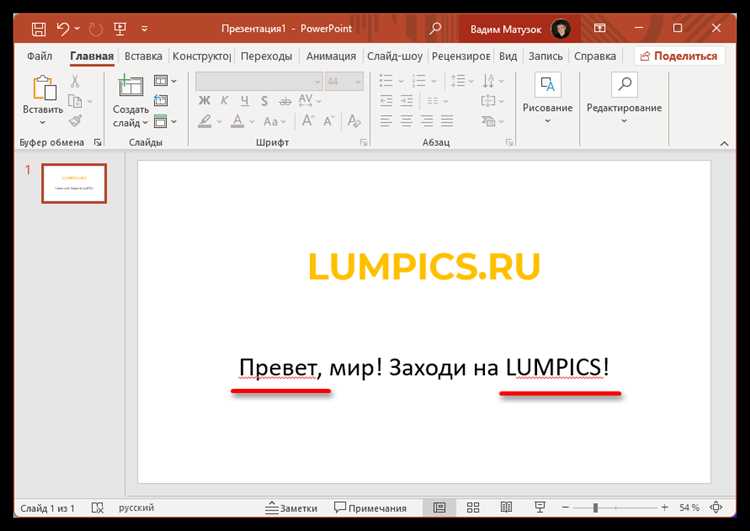Click the LUMPICS.RU title text

pyautogui.click(x=424, y=266)
